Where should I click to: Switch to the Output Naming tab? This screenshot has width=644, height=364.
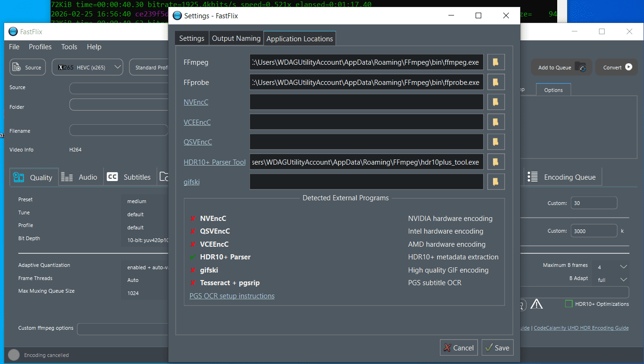coord(236,38)
